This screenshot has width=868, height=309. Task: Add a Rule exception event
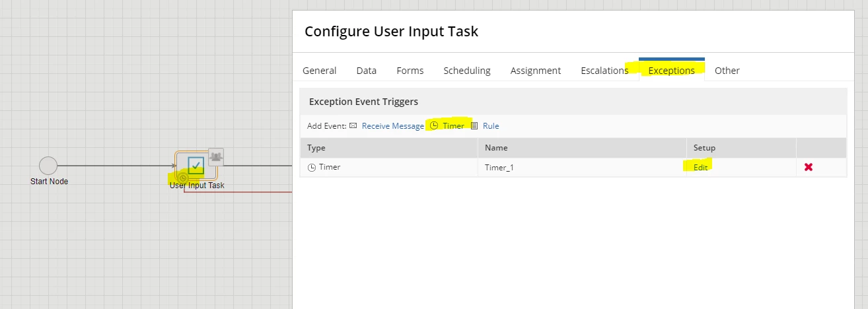click(x=491, y=126)
